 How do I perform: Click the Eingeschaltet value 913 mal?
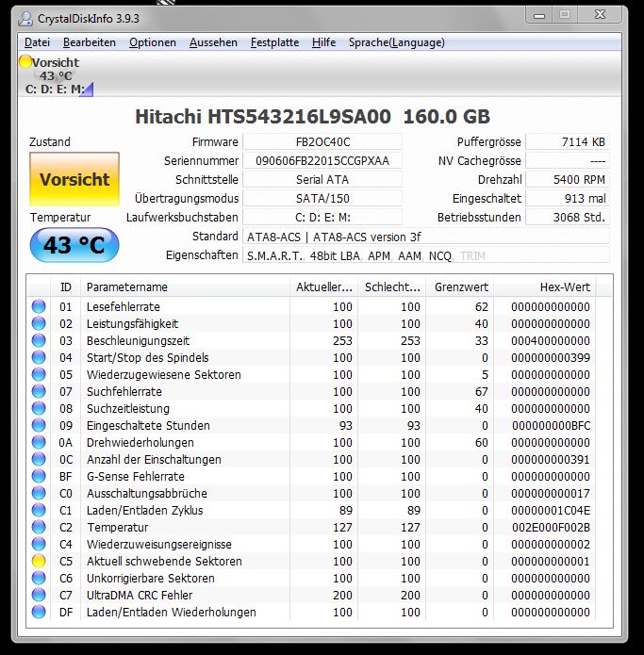[568, 199]
